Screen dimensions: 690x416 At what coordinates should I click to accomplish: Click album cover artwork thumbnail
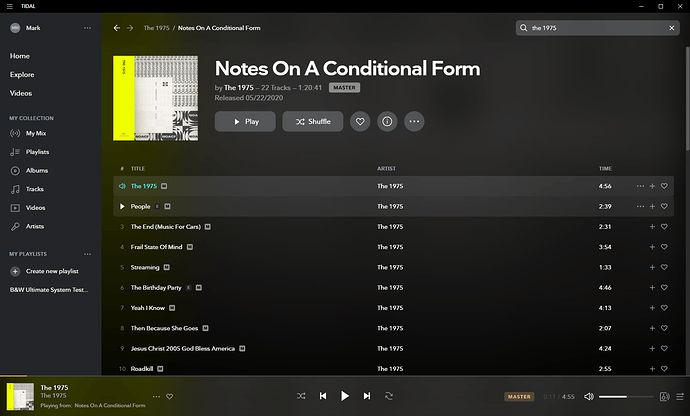pos(155,98)
